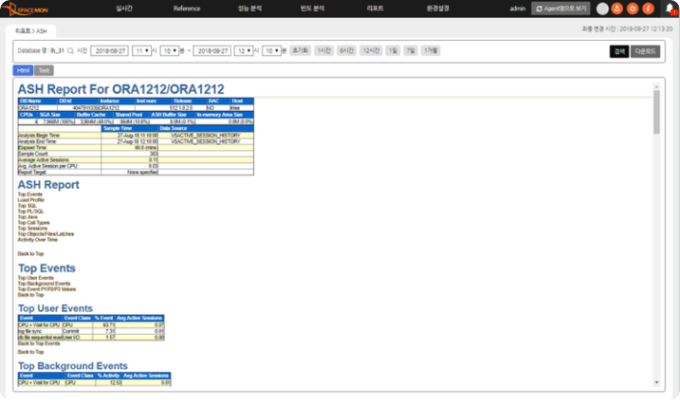Click the 초기화 reset button
The image size is (680, 400).
300,51
